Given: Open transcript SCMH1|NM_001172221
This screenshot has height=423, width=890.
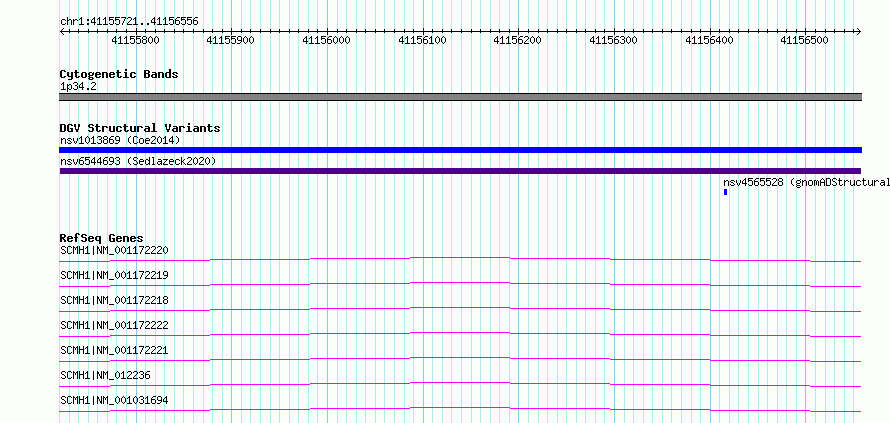Looking at the screenshot, I should pyautogui.click(x=114, y=350).
